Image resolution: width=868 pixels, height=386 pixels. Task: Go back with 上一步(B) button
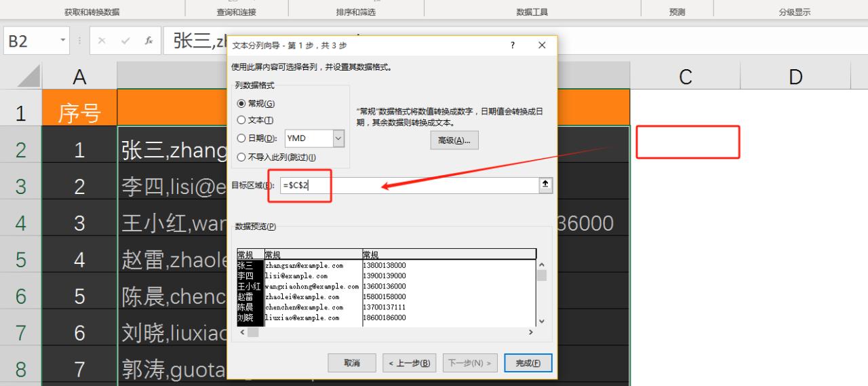point(409,363)
